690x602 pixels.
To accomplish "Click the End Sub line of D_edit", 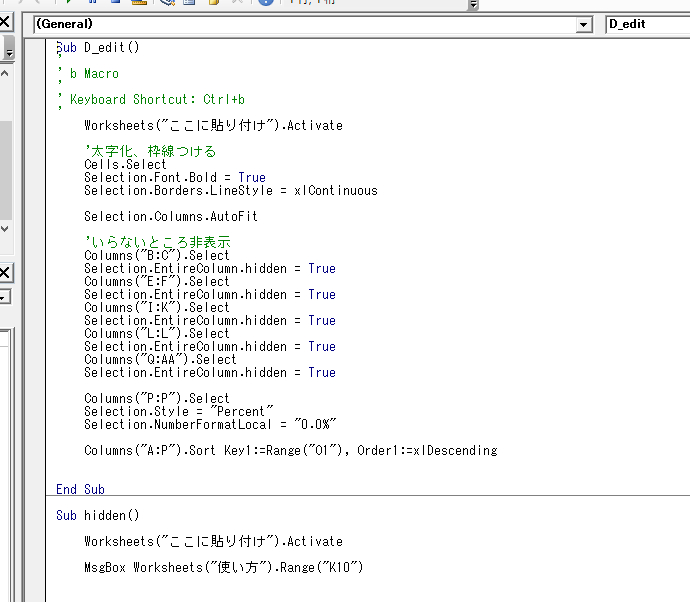I will click(80, 489).
